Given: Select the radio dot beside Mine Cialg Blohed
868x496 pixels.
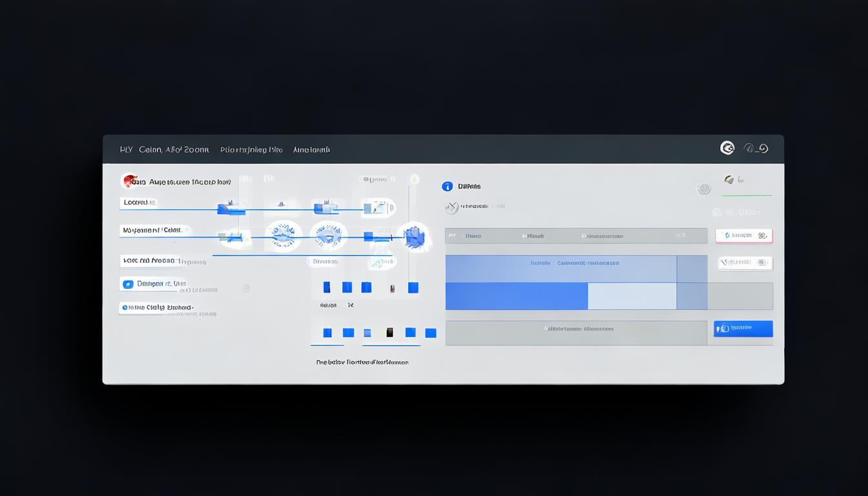Looking at the screenshot, I should tap(123, 308).
